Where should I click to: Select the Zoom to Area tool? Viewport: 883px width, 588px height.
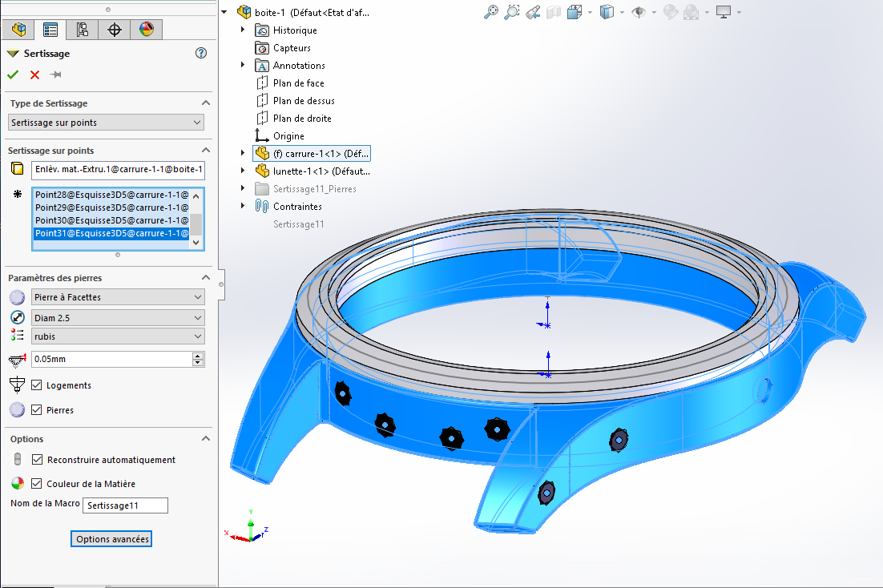pos(512,12)
